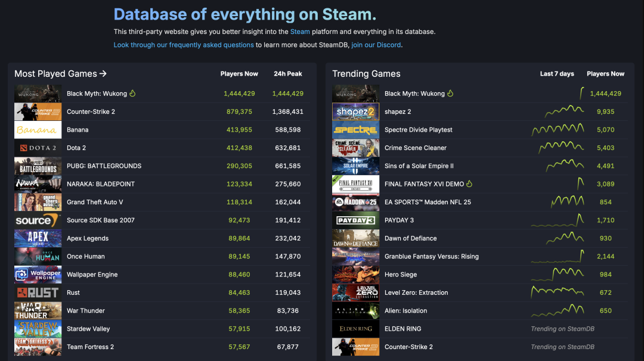Image resolution: width=644 pixels, height=361 pixels.
Task: Click the PAYDAY 3 seven-day sparkline chart
Action: point(558,220)
